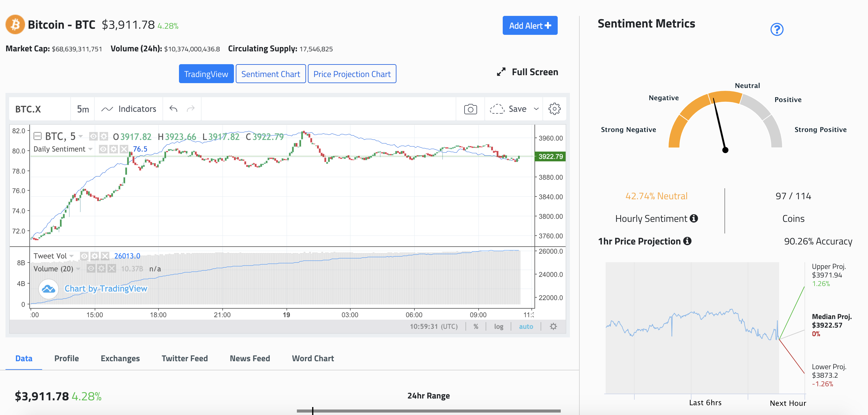Open the Word Chart tab
This screenshot has height=415, width=868.
click(x=312, y=358)
